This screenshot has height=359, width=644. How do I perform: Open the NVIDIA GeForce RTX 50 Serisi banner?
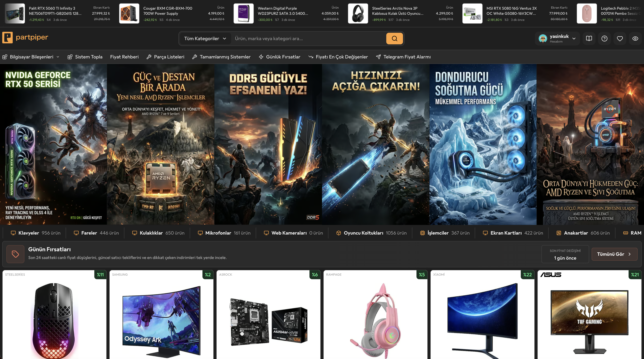coord(54,144)
